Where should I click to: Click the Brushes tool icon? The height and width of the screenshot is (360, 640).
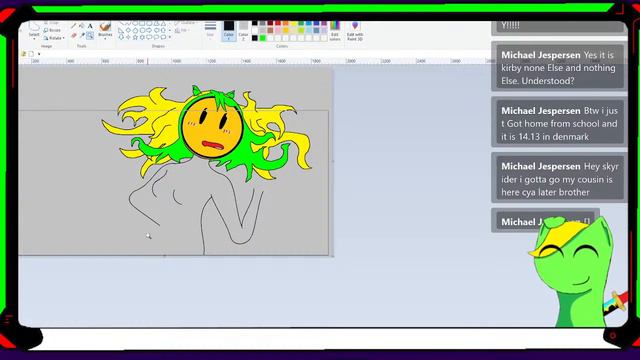pyautogui.click(x=105, y=26)
